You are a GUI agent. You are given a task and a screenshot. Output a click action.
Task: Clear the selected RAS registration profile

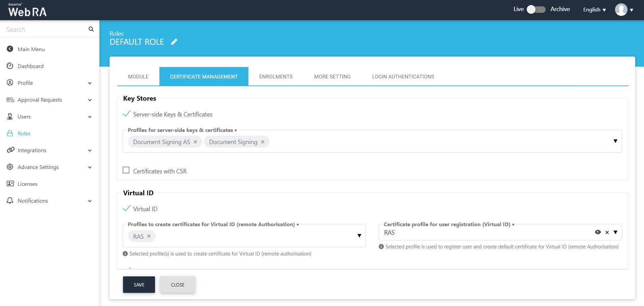pyautogui.click(x=607, y=232)
